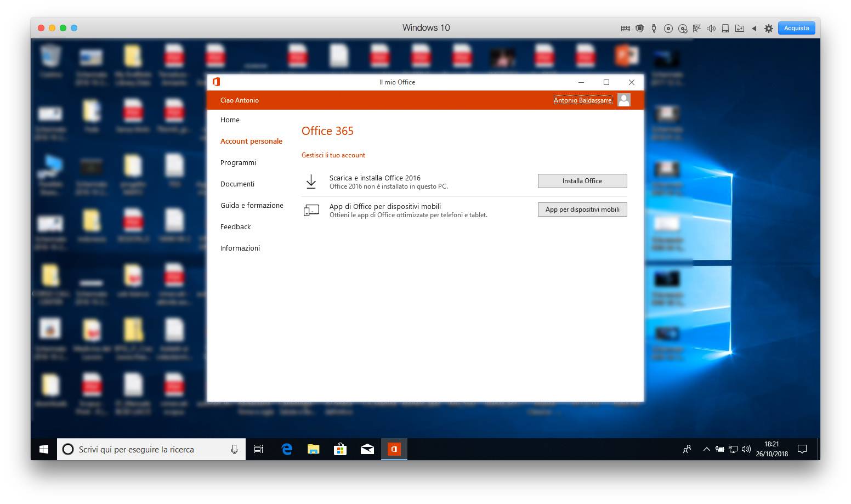This screenshot has height=504, width=851.
Task: Click the 'Scarica e installa Office 2016' text
Action: pyautogui.click(x=375, y=178)
